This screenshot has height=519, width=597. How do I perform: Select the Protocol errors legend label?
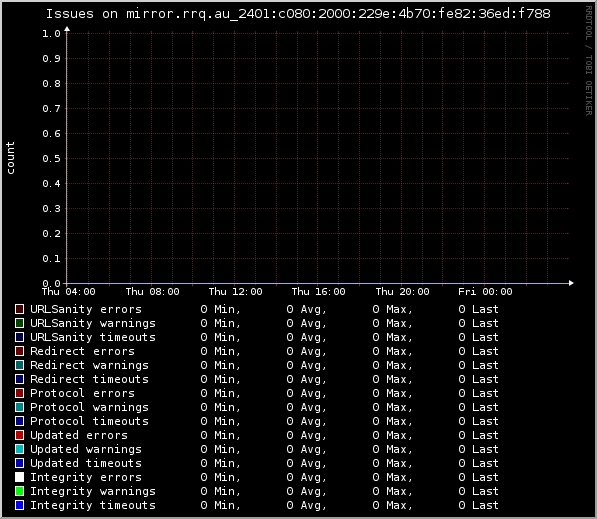pos(82,393)
